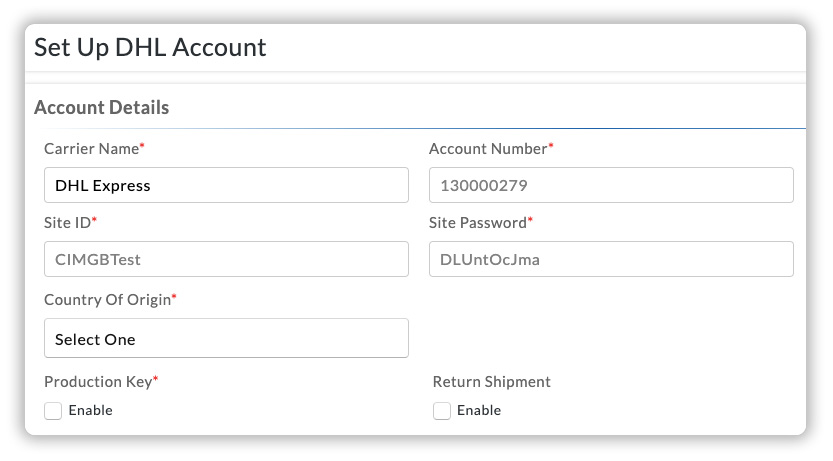The image size is (833, 461).
Task: Click the Site Password label
Action: pyautogui.click(x=480, y=223)
